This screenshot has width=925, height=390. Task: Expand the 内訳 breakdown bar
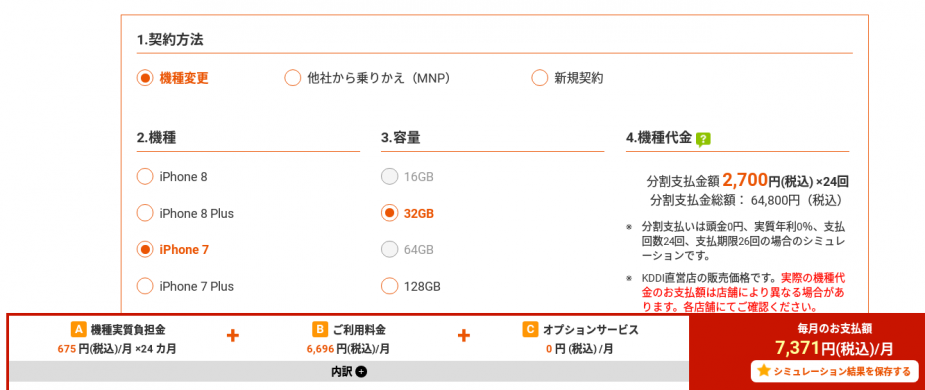(x=349, y=372)
